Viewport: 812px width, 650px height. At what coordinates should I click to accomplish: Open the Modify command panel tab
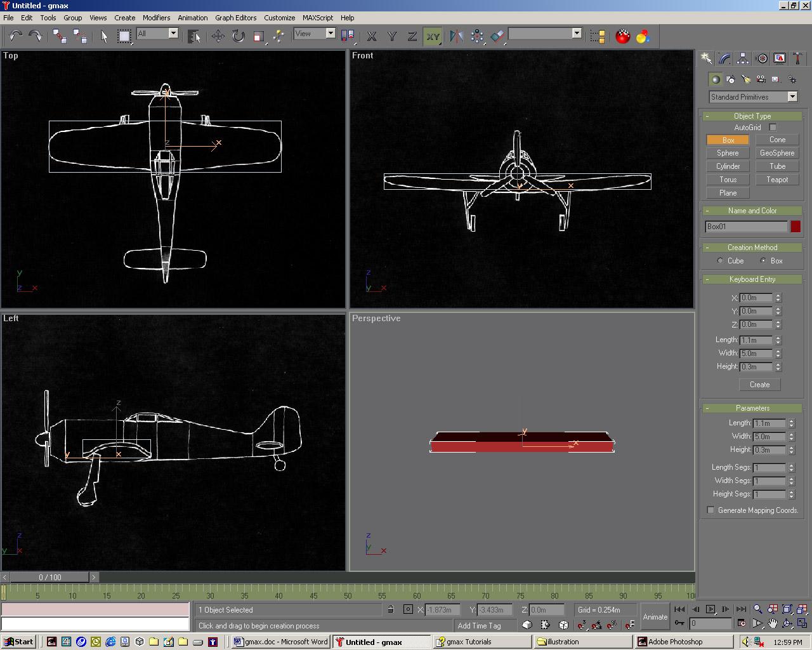(724, 58)
